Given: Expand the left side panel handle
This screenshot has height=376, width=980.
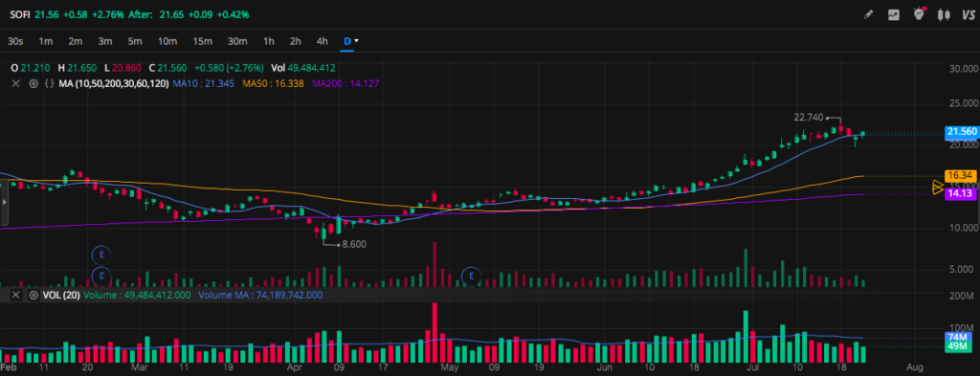Looking at the screenshot, I should 5,203.
